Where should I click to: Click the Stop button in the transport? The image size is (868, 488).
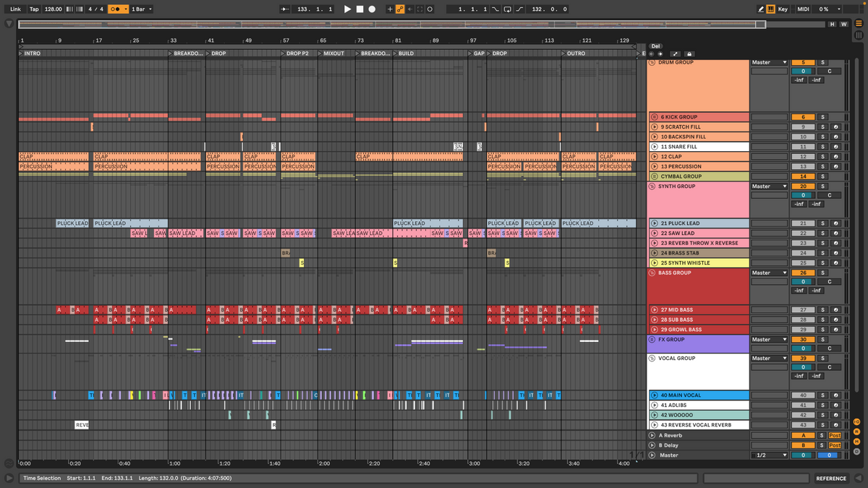pyautogui.click(x=359, y=9)
